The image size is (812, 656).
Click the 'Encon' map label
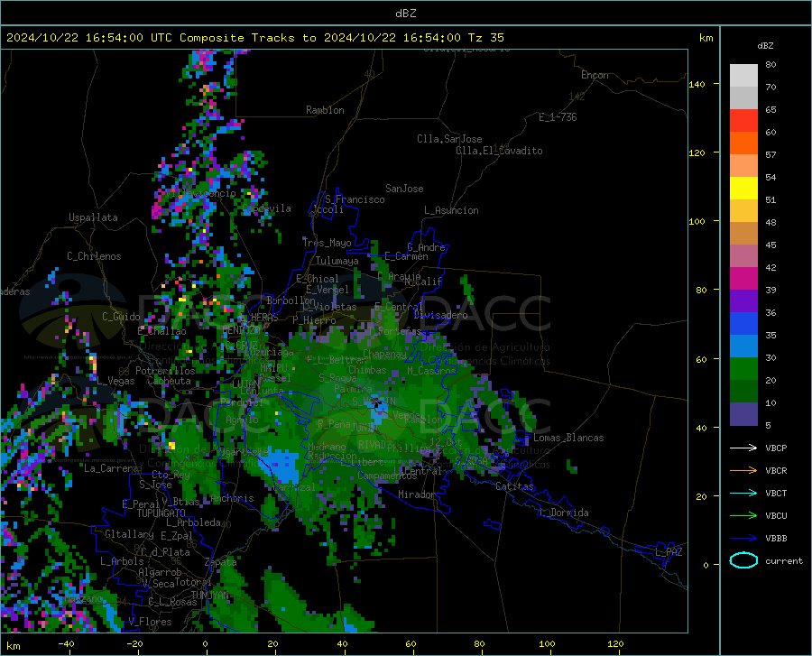(x=595, y=75)
